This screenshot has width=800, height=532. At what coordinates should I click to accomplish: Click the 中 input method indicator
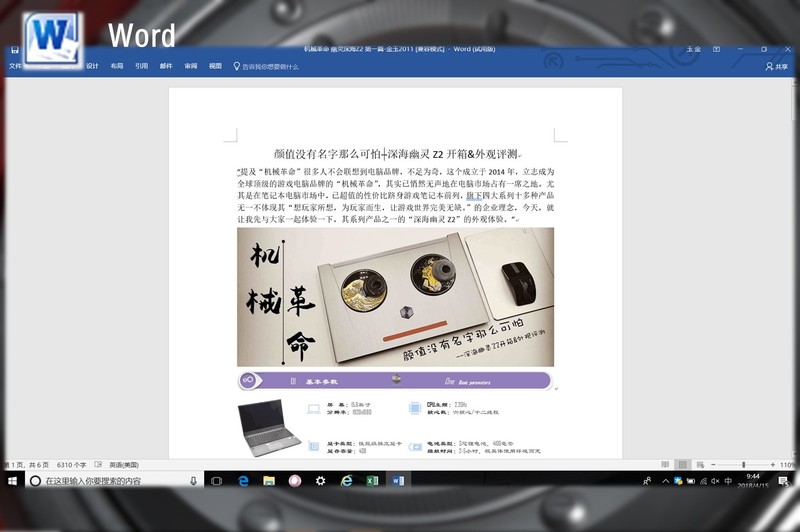[x=728, y=481]
